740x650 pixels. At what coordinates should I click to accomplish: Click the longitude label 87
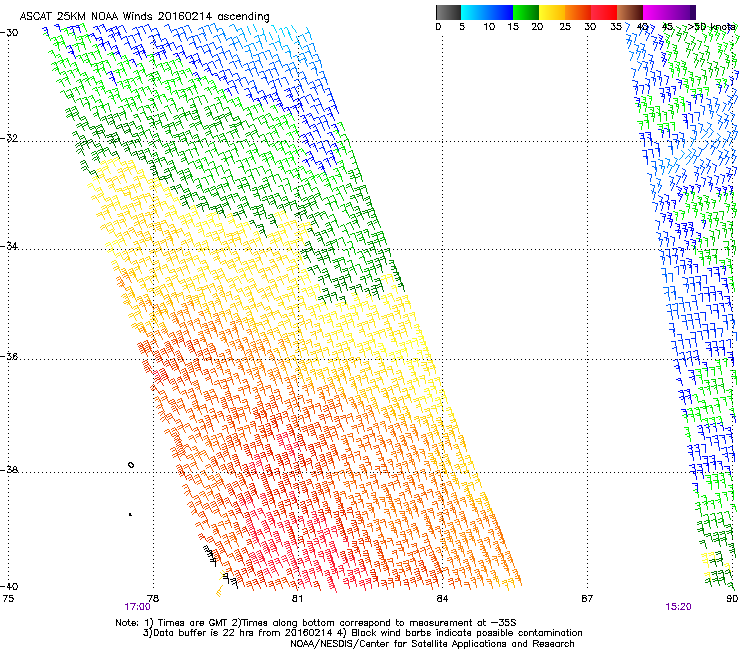(587, 599)
